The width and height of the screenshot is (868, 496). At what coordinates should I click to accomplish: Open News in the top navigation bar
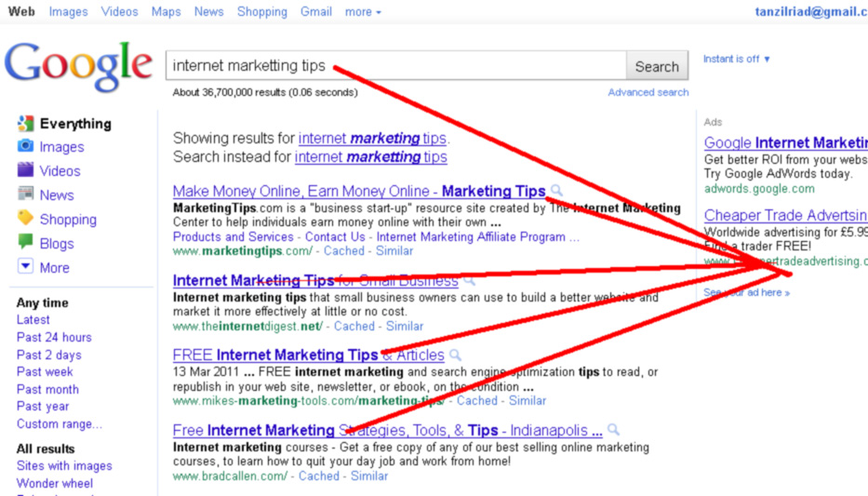(x=208, y=11)
